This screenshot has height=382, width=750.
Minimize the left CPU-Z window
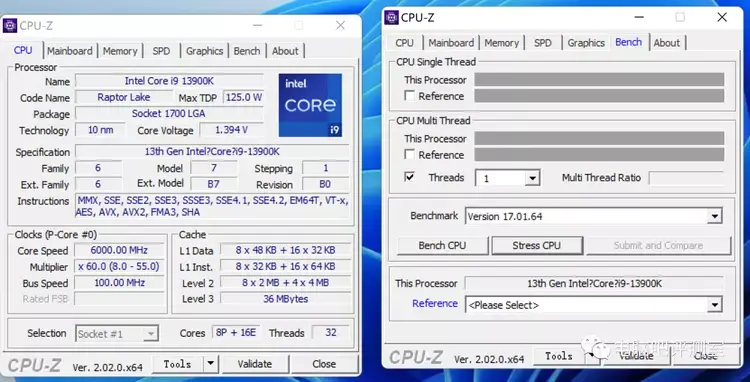click(x=258, y=25)
